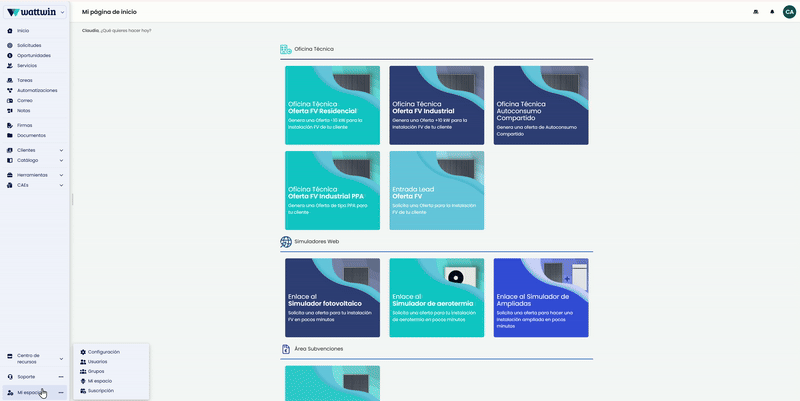Click the Oportunidades label text

tap(34, 55)
